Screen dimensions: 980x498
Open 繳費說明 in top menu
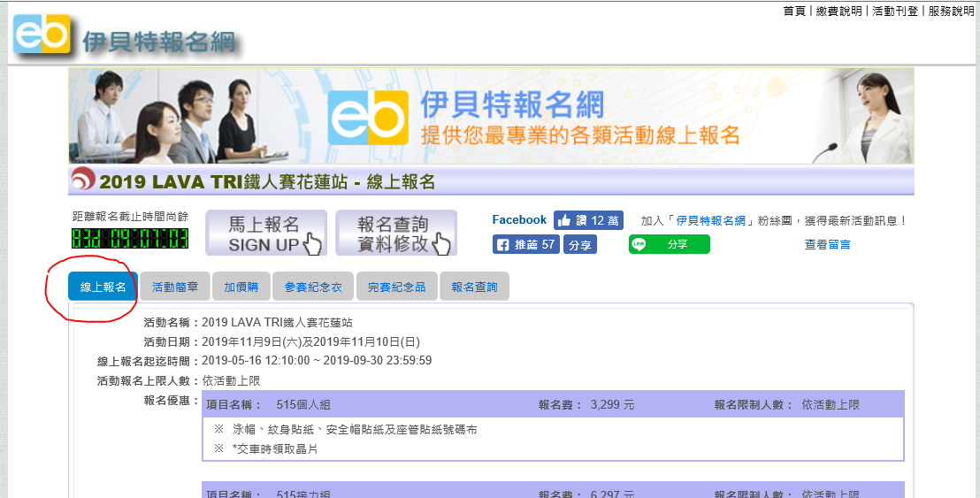click(x=838, y=11)
